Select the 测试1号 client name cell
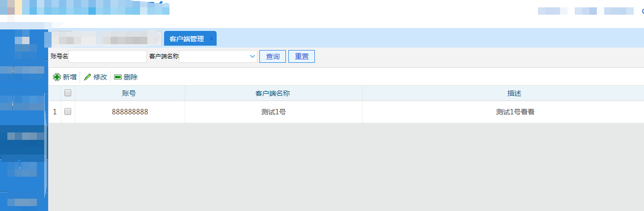 pyautogui.click(x=273, y=112)
